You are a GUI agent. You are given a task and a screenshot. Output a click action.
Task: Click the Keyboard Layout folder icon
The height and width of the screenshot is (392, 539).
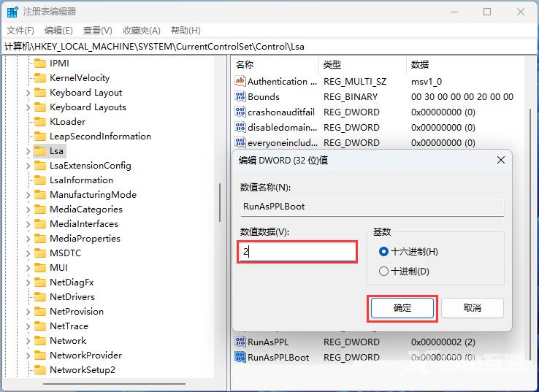pyautogui.click(x=40, y=93)
